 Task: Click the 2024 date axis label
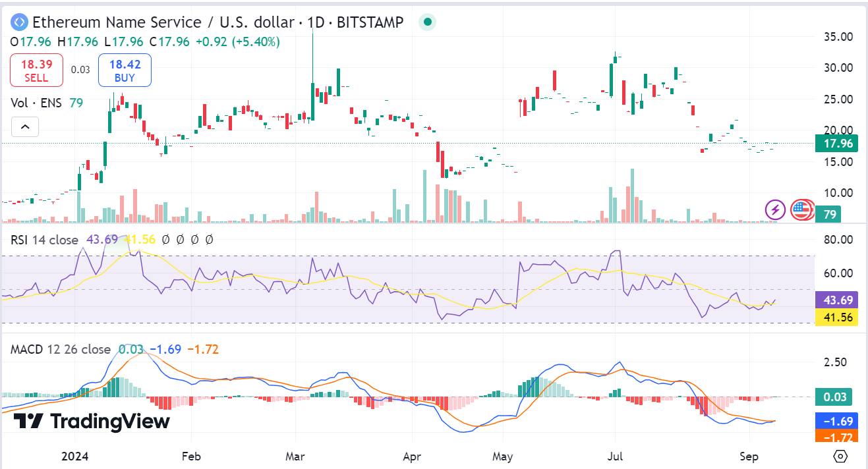[x=74, y=456]
